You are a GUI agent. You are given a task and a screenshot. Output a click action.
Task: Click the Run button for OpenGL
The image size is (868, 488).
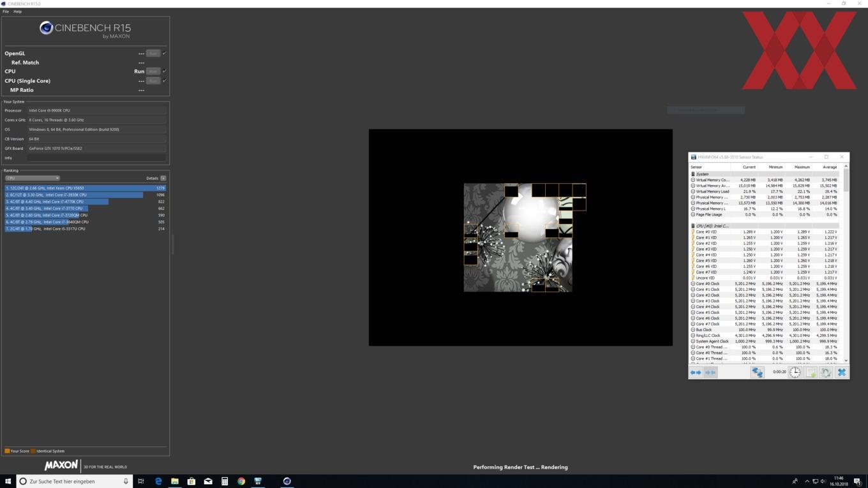153,54
